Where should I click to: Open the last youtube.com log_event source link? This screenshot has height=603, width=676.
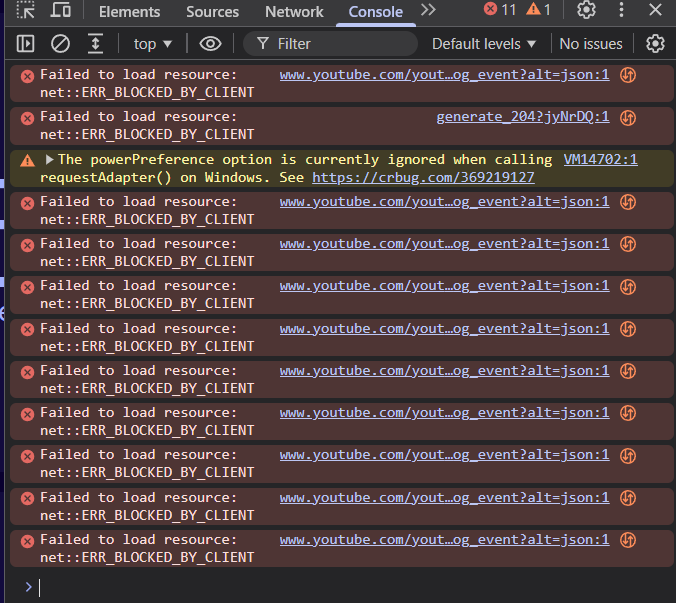(x=444, y=540)
